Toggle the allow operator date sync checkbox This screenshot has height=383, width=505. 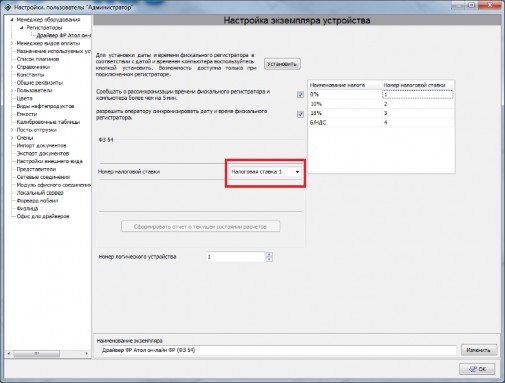pos(300,114)
